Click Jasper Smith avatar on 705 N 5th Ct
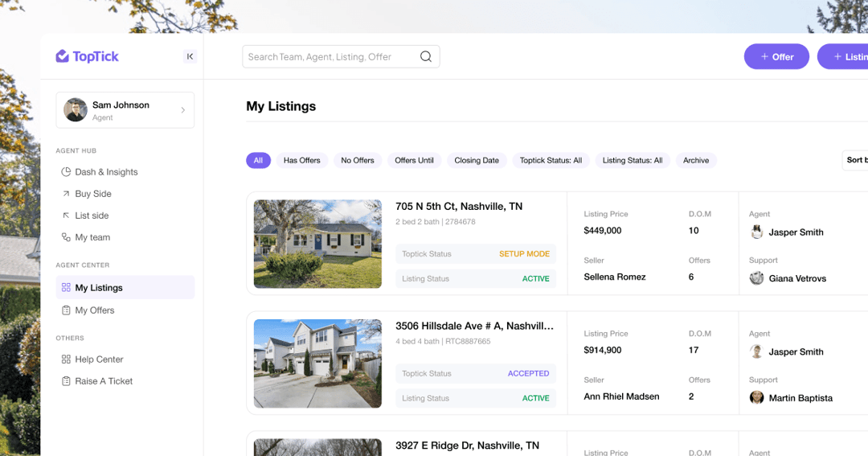 point(757,232)
